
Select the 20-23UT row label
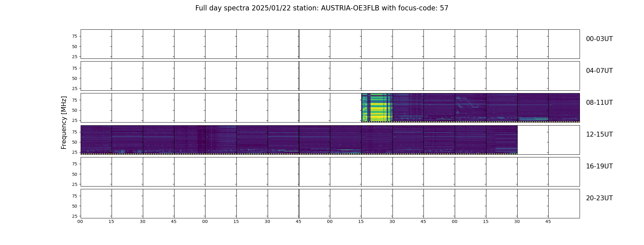click(599, 198)
